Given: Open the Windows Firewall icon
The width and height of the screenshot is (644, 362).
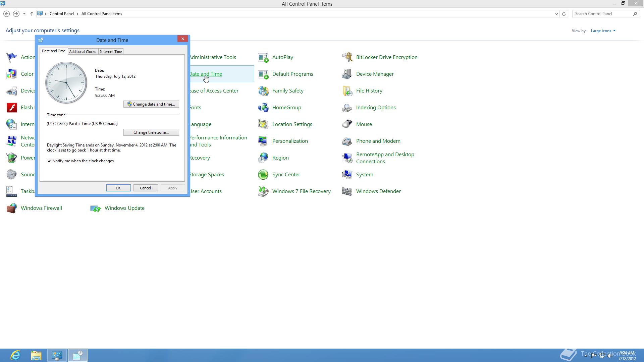Looking at the screenshot, I should click(12, 208).
